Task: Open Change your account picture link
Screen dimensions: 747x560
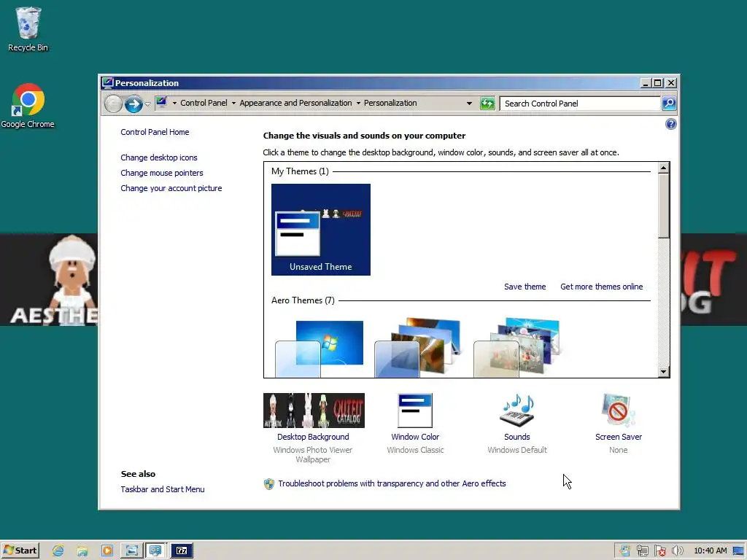Action: point(171,188)
